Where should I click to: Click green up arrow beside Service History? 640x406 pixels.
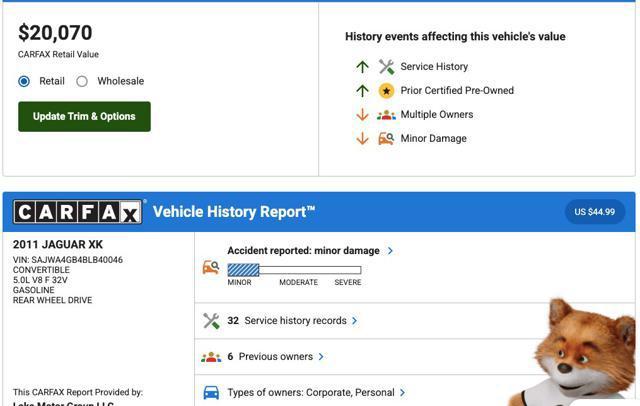tap(362, 67)
